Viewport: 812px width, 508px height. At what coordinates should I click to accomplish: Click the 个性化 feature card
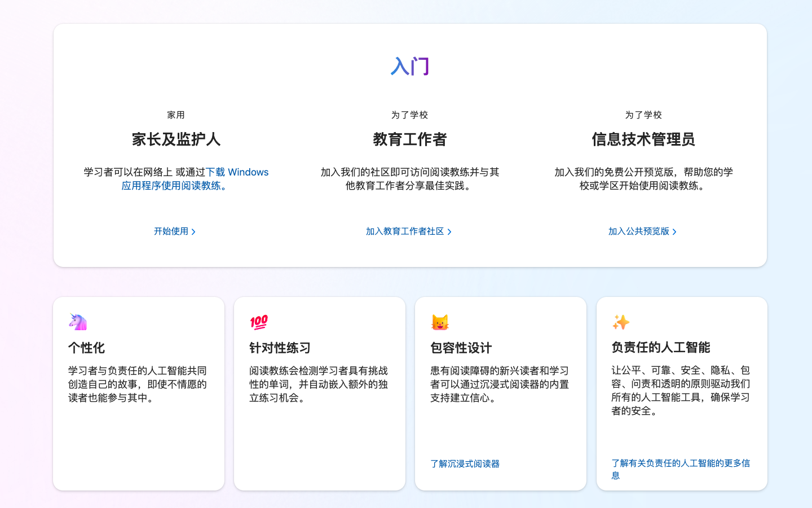click(x=138, y=392)
